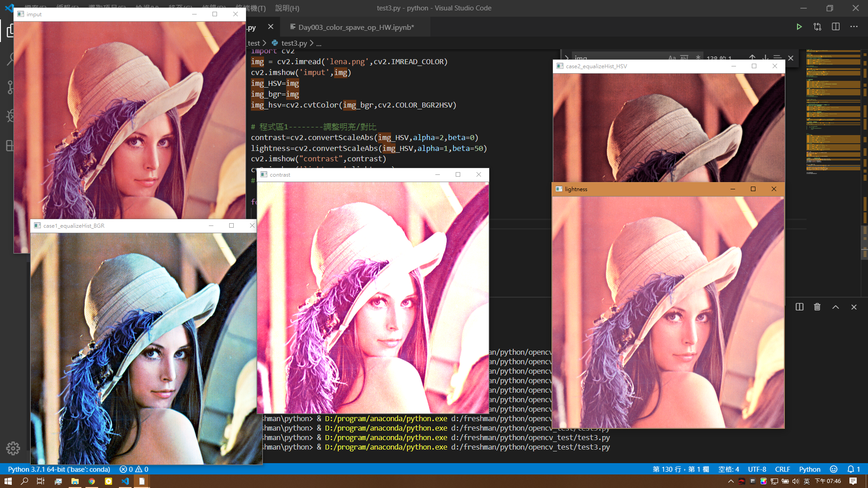The image size is (868, 488).
Task: Toggle Find in Selection in find widget
Action: click(x=778, y=58)
